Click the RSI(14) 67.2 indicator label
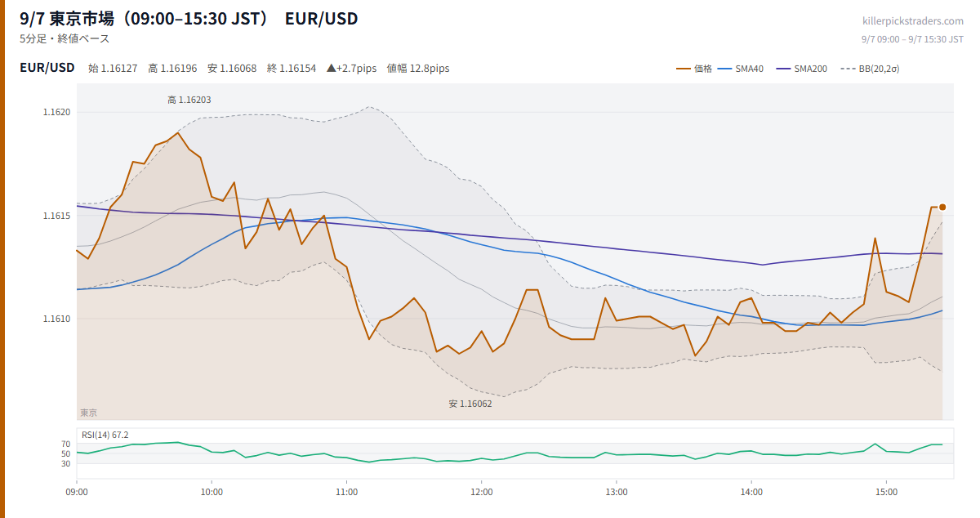 (105, 435)
